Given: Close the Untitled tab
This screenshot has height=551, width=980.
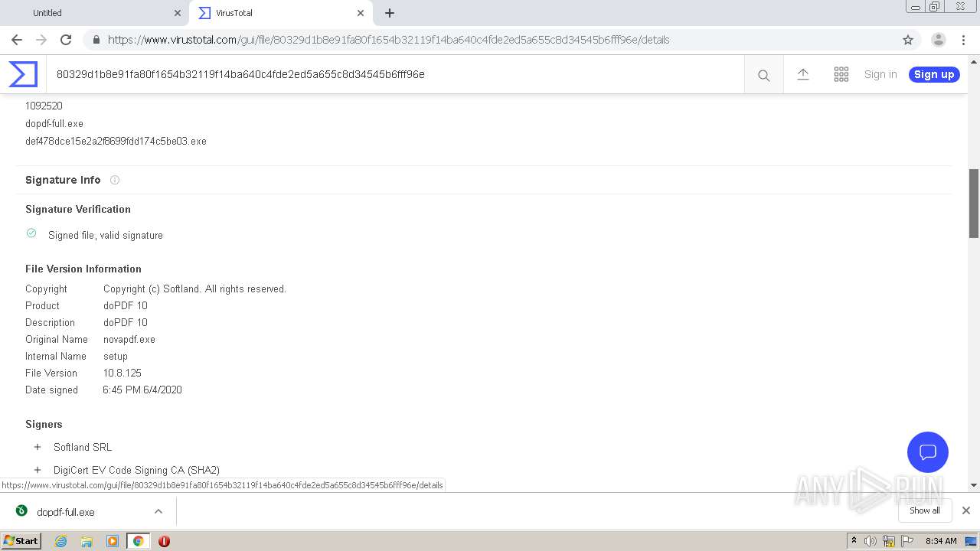Looking at the screenshot, I should coord(177,13).
